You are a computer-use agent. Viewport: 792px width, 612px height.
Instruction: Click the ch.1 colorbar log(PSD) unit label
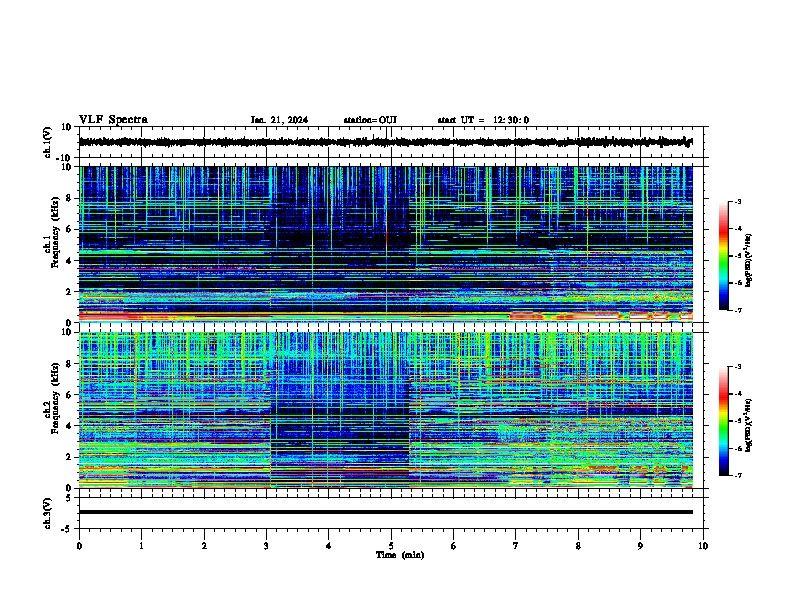click(x=749, y=261)
